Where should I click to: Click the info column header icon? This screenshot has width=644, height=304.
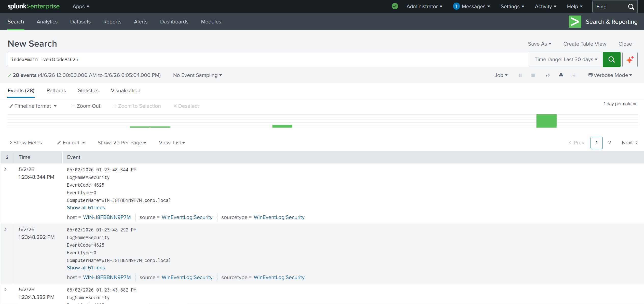[7, 157]
